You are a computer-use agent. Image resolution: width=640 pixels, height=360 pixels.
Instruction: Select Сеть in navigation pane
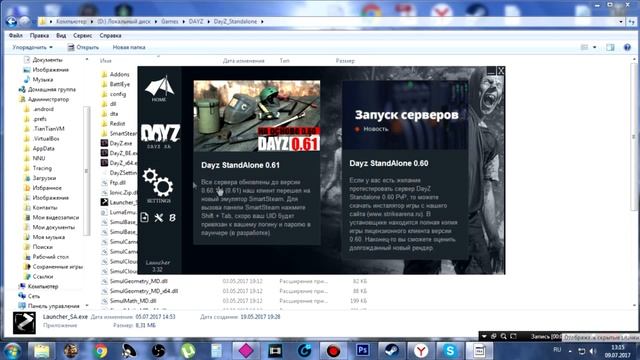(29, 296)
